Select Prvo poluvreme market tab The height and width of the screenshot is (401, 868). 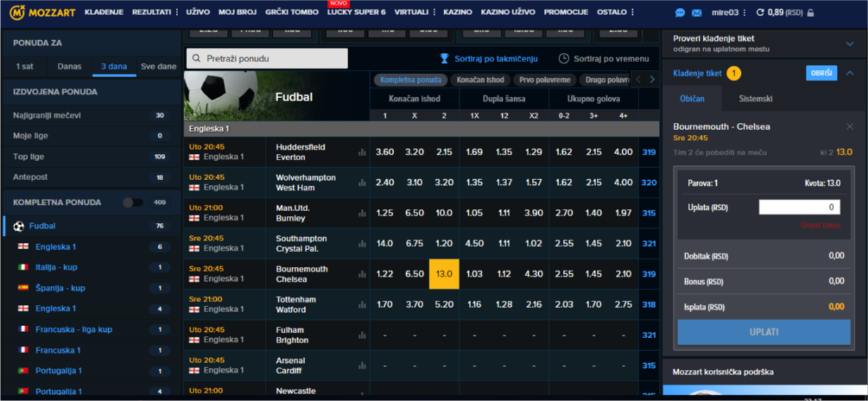tap(545, 80)
